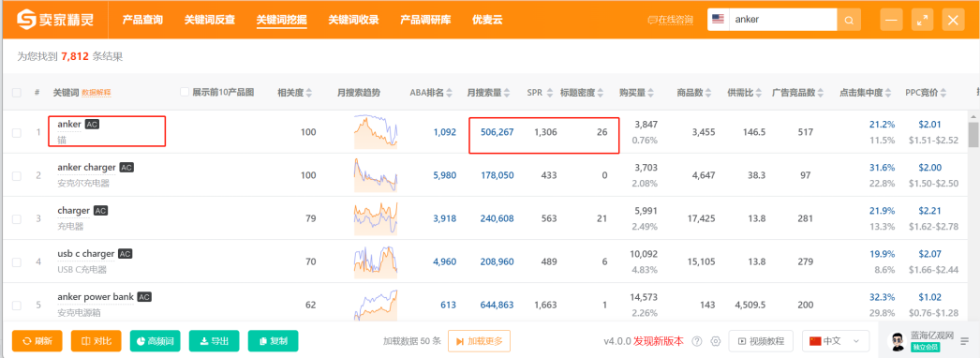Open the US flag marketplace selector
Image resolution: width=980 pixels, height=358 pixels.
[718, 20]
